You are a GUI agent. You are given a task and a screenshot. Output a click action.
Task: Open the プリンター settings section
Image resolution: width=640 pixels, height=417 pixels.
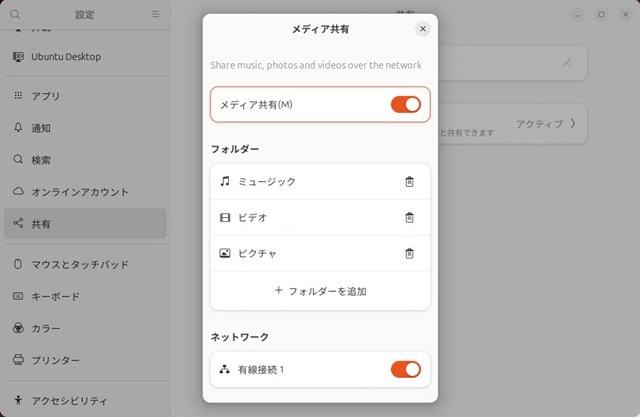(54, 360)
